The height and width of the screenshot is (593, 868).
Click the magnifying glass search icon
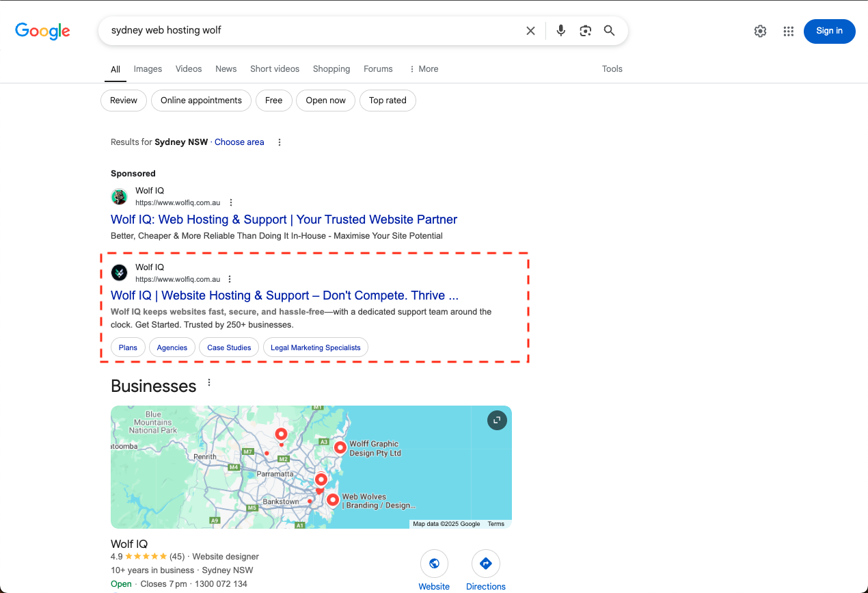pos(609,31)
